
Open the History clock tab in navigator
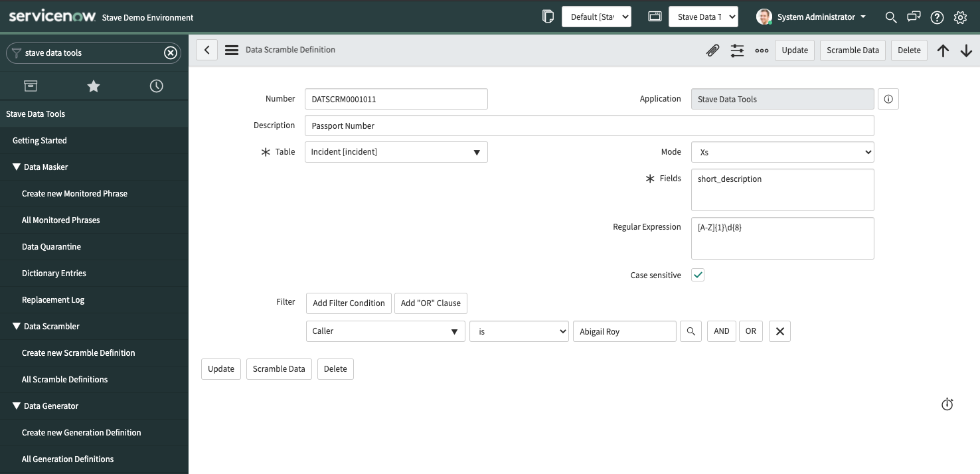pyautogui.click(x=157, y=86)
